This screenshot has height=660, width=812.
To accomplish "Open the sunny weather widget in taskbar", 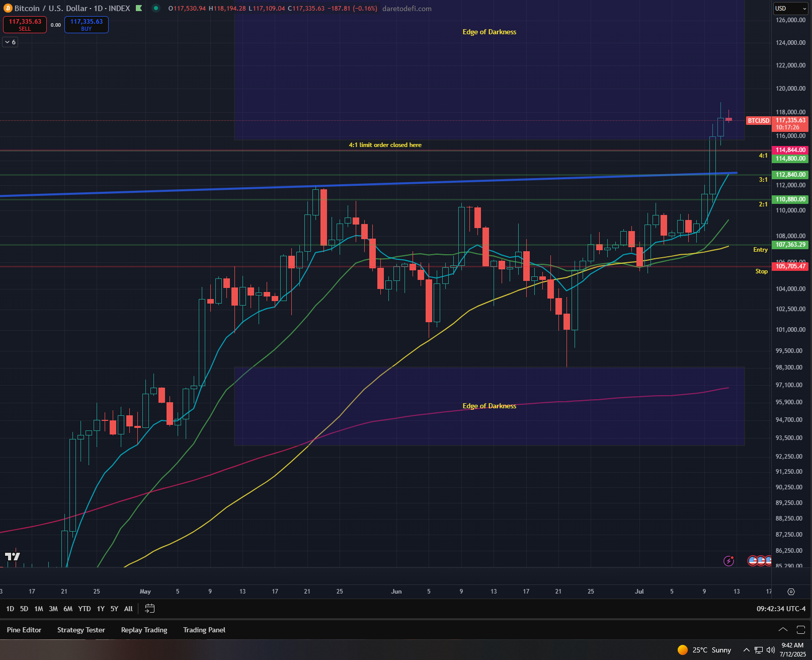I will coord(704,650).
